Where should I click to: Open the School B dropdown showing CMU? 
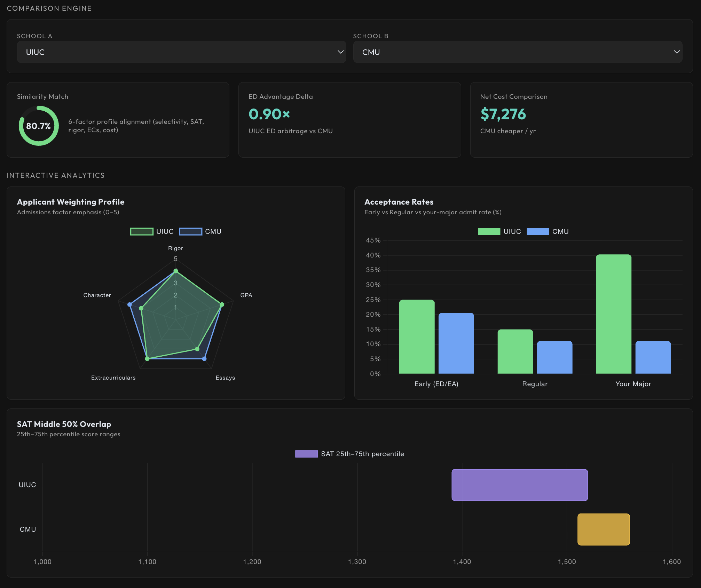click(x=518, y=52)
